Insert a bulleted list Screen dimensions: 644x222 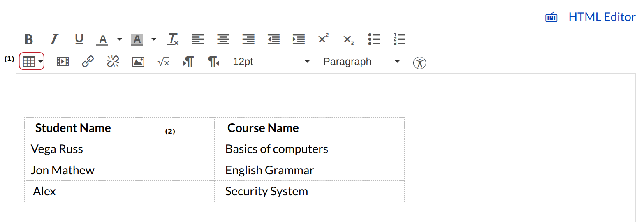pos(374,39)
